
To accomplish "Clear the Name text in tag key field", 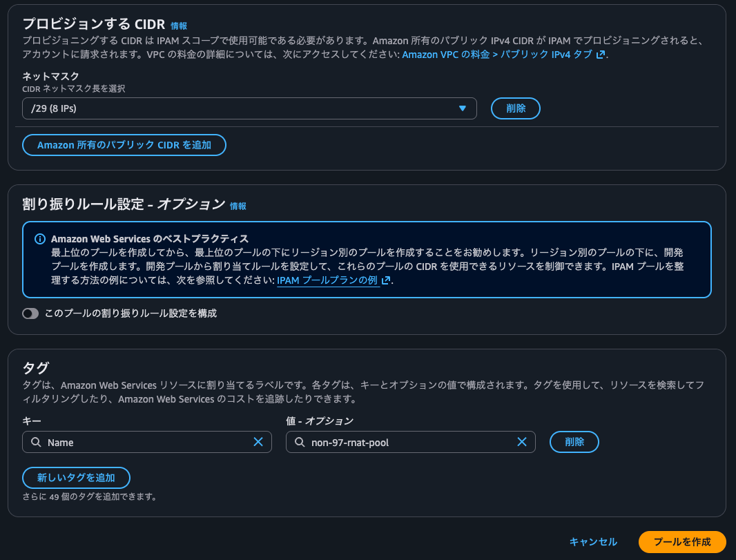I will click(259, 442).
